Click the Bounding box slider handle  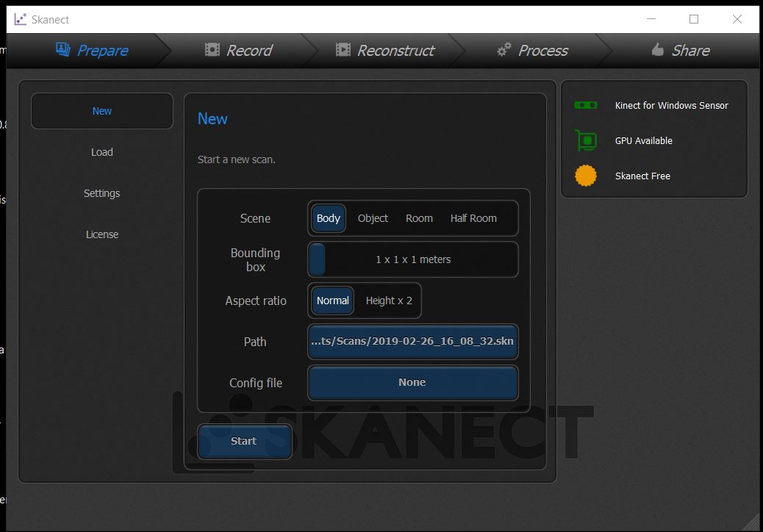point(318,259)
